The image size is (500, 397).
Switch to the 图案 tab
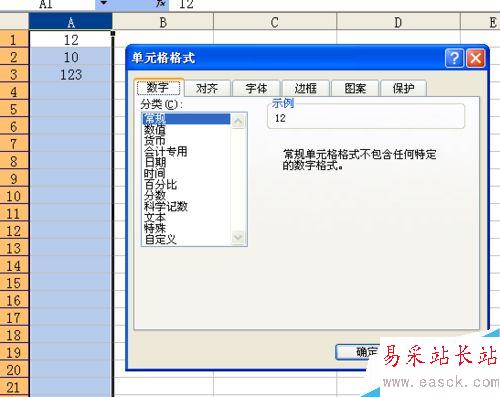tap(355, 88)
